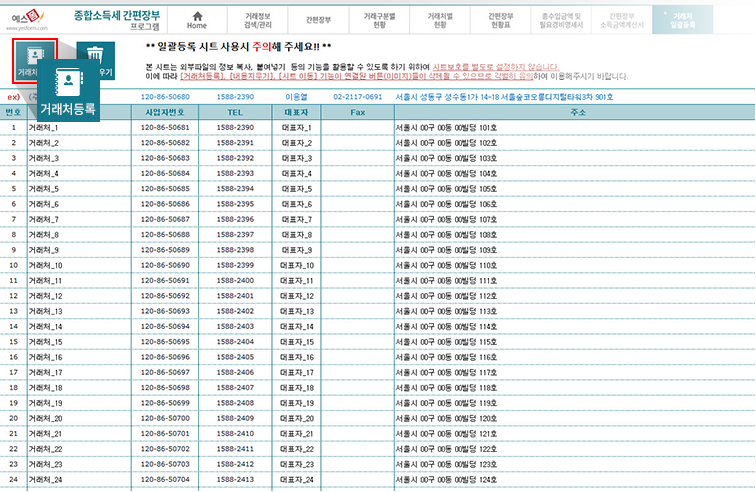
Task: Select the address ending 108호
Action: (x=575, y=235)
